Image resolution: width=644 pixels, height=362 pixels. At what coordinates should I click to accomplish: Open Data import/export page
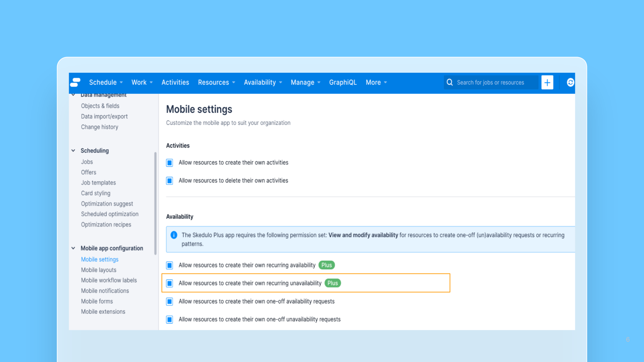pyautogui.click(x=104, y=117)
